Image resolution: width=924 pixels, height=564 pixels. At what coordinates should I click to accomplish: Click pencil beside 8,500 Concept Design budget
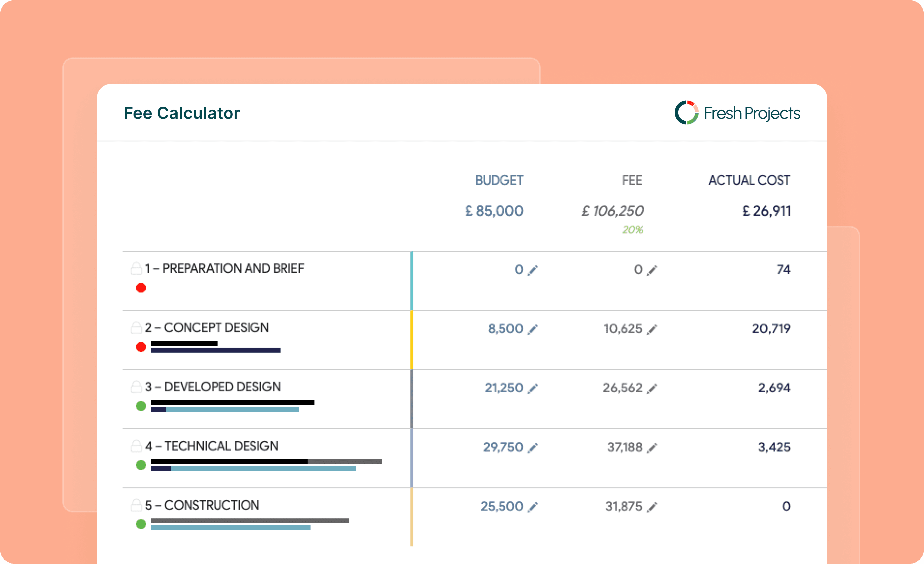tap(533, 330)
